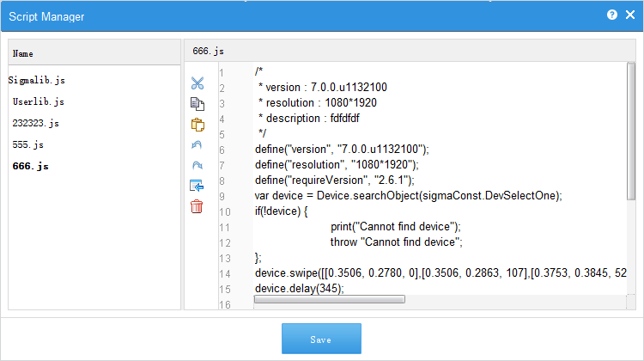Click the 666.js editor title tab

[209, 51]
